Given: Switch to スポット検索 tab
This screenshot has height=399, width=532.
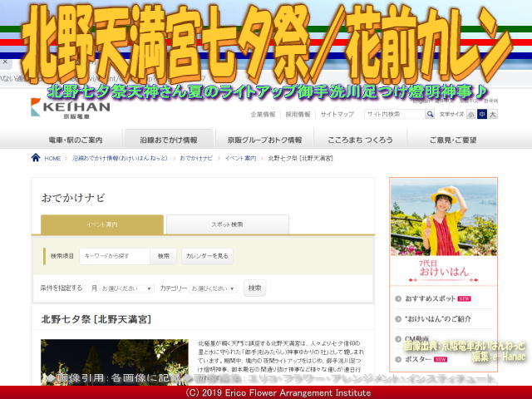Looking at the screenshot, I should [227, 224].
